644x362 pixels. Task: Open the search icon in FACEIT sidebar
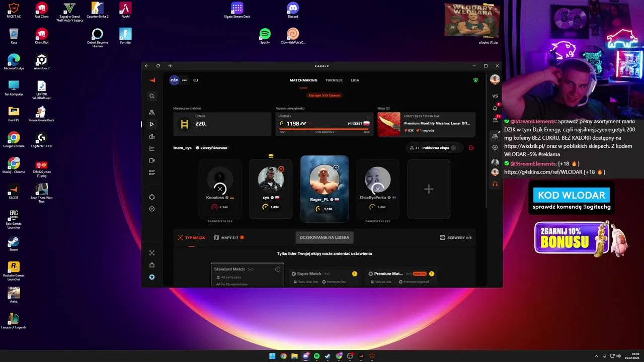152,96
